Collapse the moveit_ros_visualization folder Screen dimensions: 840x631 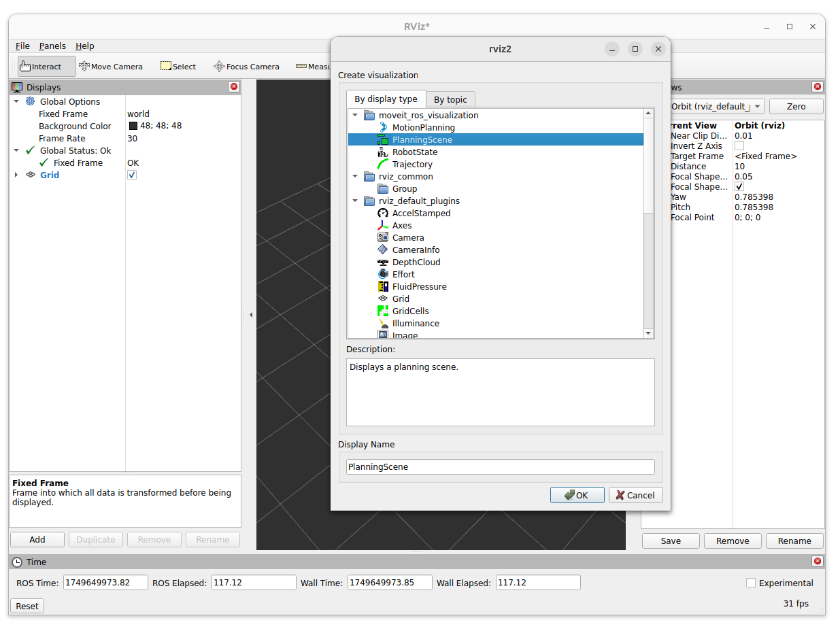(x=355, y=116)
